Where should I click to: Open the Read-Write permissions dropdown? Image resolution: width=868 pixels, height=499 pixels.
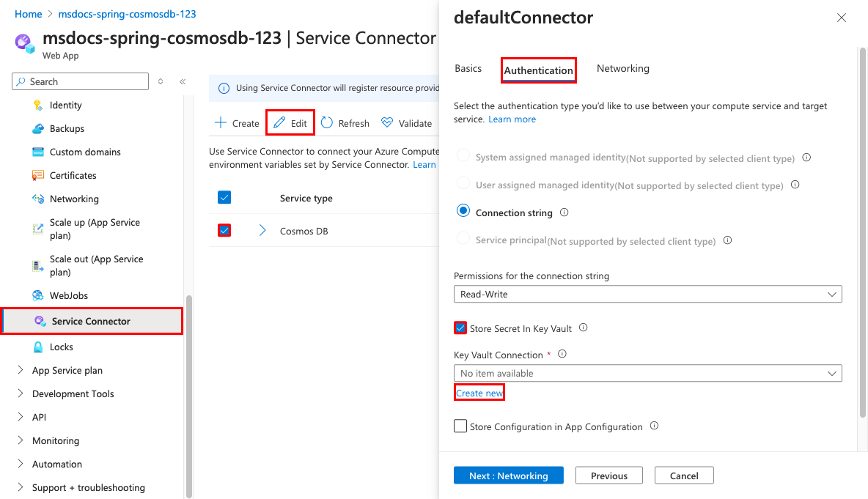[647, 294]
